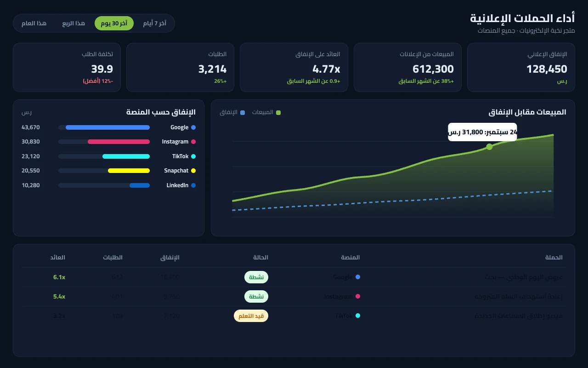The width and height of the screenshot is (588, 368).
Task: Select the آخر 7 أيام time range tab
Action: pos(154,23)
